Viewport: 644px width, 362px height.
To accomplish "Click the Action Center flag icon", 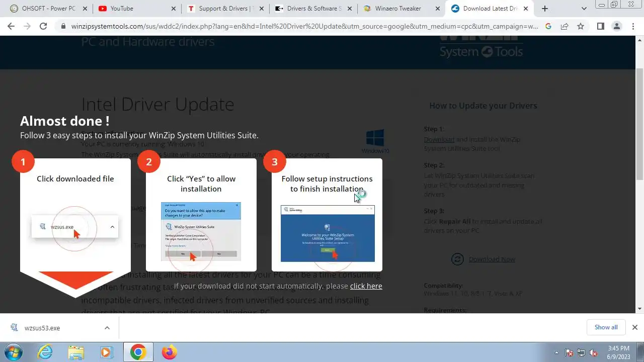I will point(570,352).
